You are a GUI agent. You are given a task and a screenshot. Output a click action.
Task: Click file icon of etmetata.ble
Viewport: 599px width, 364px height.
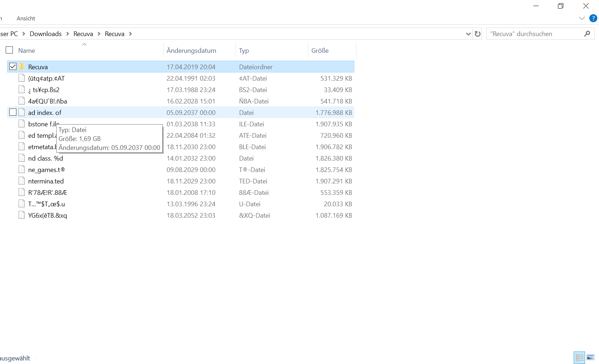[22, 147]
